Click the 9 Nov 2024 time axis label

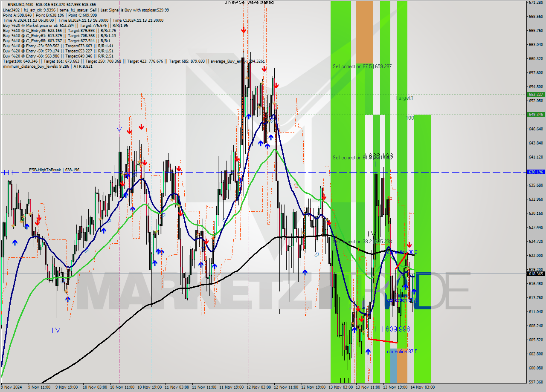tap(11, 387)
